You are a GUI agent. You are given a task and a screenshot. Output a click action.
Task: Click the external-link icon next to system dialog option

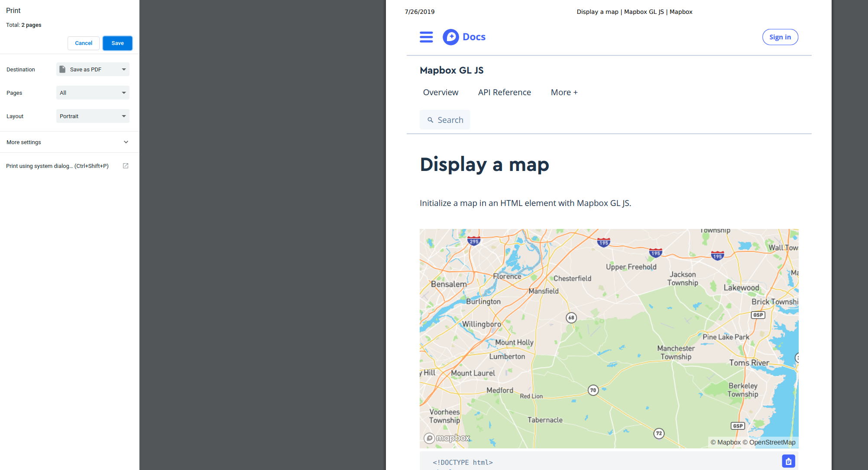pos(126,166)
